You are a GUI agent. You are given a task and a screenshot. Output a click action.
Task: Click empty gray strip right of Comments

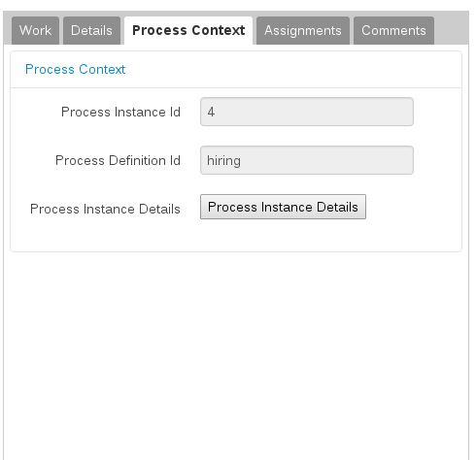(451, 31)
